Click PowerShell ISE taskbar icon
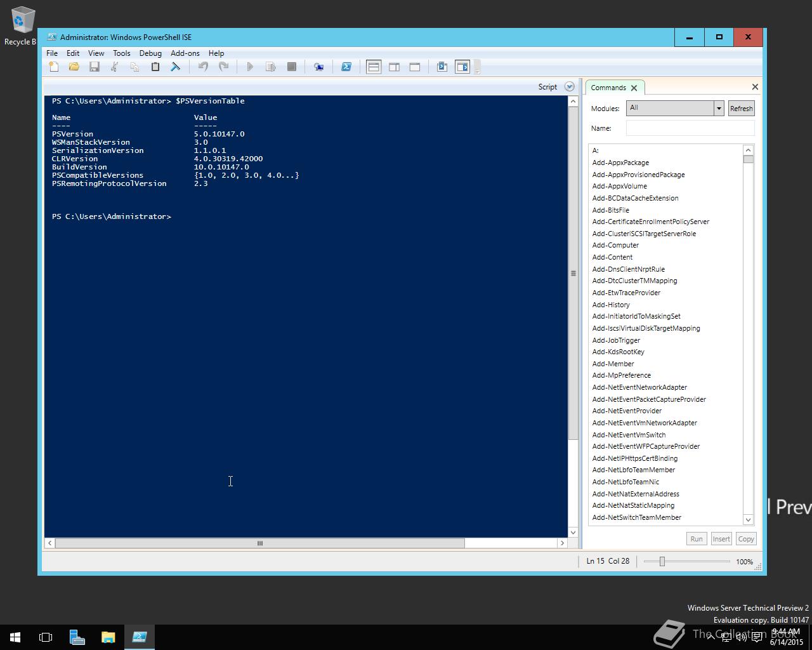The width and height of the screenshot is (812, 650). (x=140, y=637)
